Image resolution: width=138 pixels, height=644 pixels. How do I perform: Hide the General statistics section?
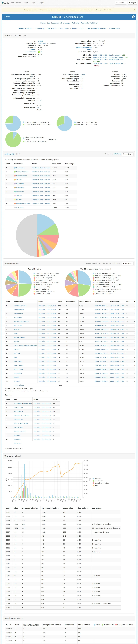(x=24, y=36)
